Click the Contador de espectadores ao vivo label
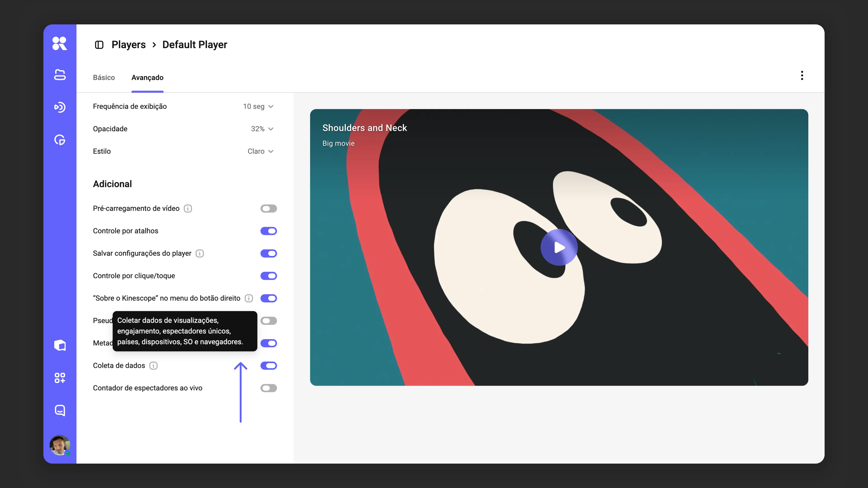This screenshot has height=488, width=868. (148, 388)
